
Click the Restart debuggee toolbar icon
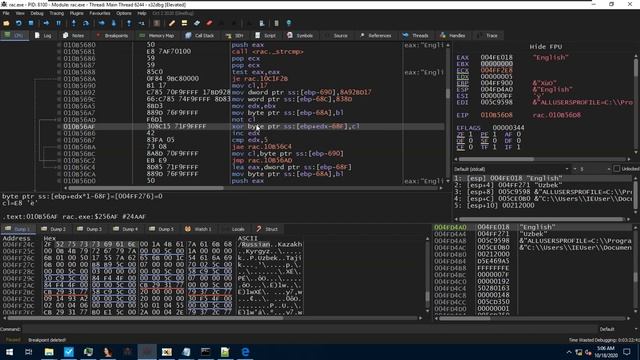pos(18,23)
